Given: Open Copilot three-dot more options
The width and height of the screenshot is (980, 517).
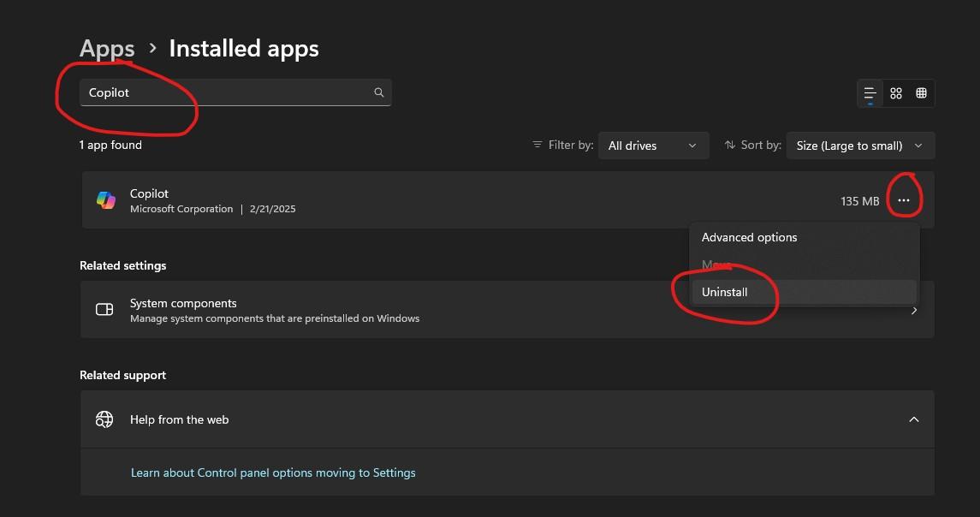Looking at the screenshot, I should click(904, 200).
